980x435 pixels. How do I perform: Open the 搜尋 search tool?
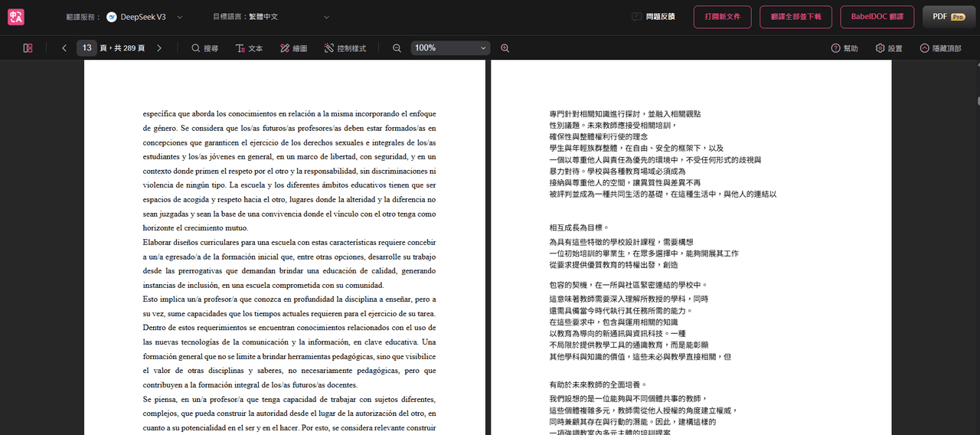coord(205,48)
